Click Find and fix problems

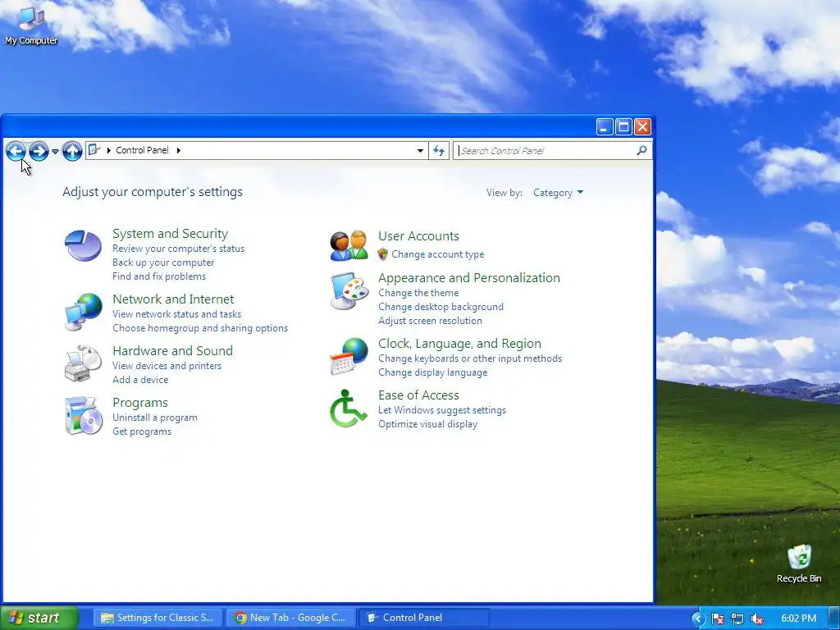click(x=159, y=276)
